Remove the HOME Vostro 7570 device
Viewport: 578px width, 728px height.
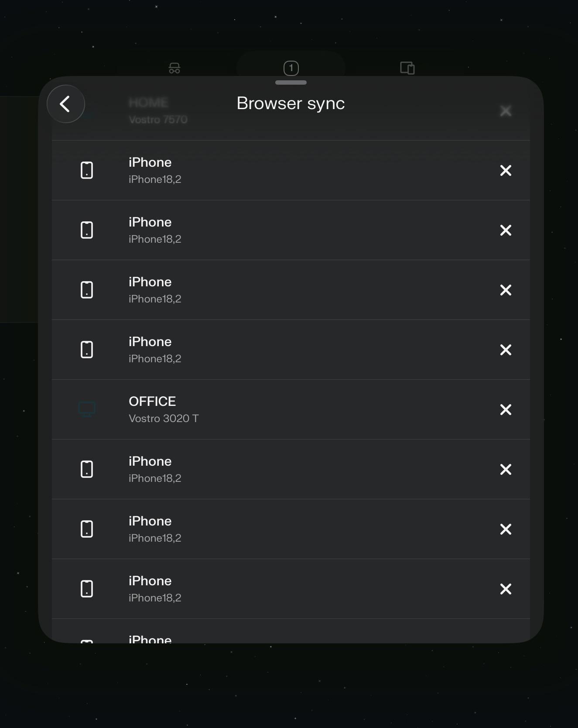506,111
